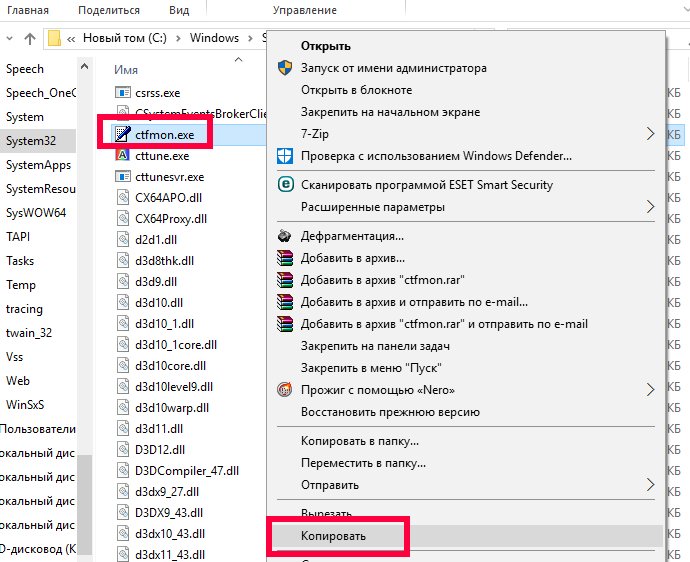Screen dimensions: 690x562
Task: Expand the "Отправить" submenu
Action: point(650,485)
